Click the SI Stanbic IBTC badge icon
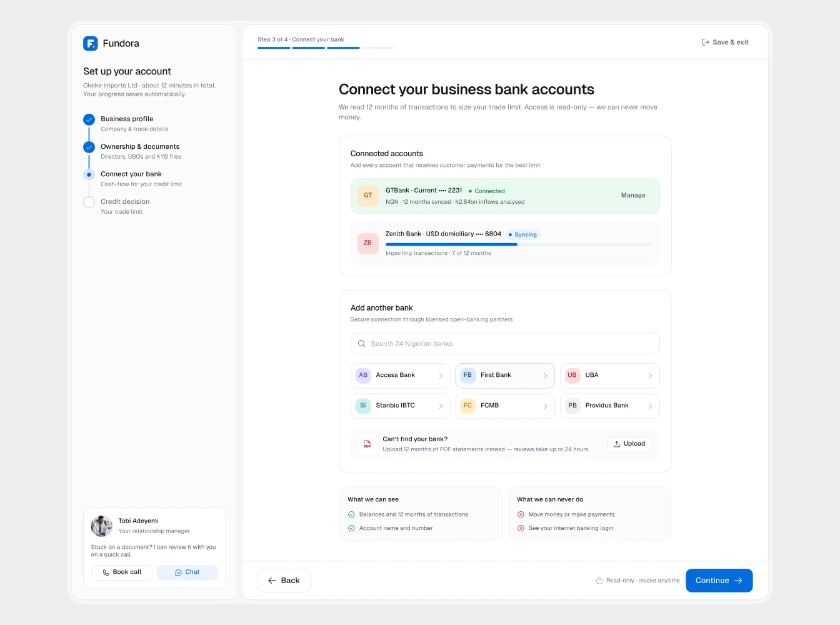The image size is (840, 625). [x=363, y=406]
